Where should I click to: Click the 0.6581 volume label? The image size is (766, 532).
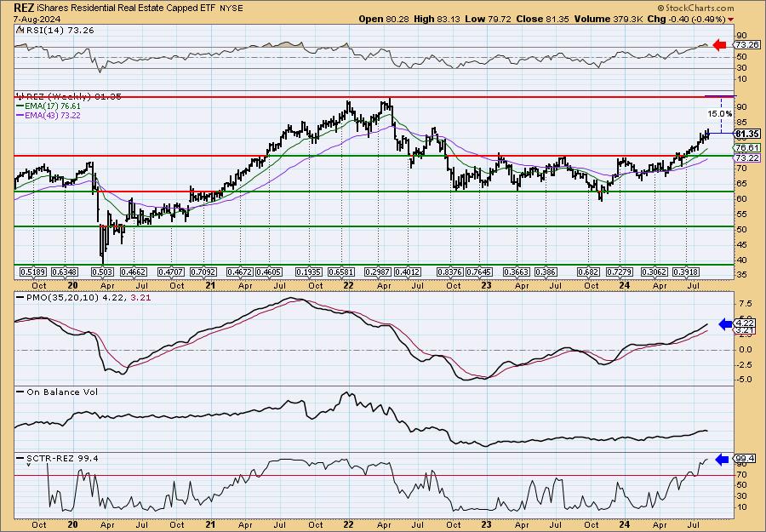click(x=341, y=272)
